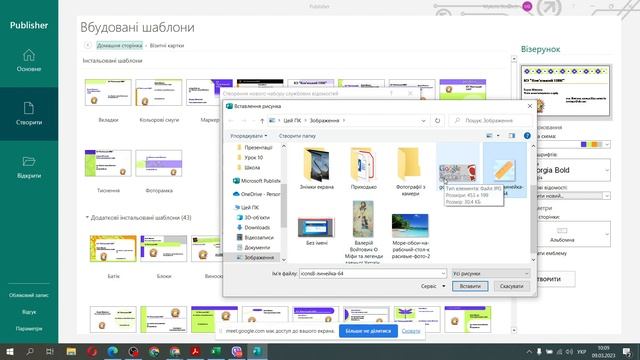Open the Приходько folder
640x360 pixels.
pyautogui.click(x=363, y=169)
